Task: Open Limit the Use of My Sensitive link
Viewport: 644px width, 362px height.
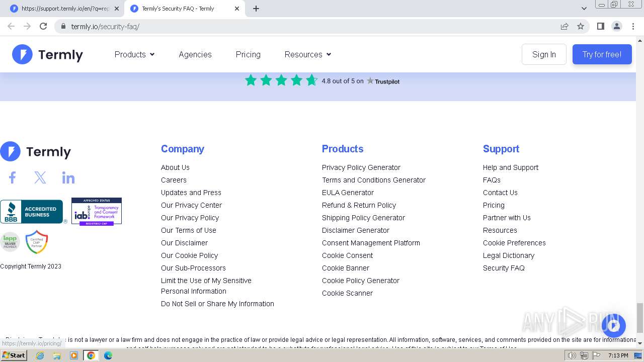Action: coord(206,286)
